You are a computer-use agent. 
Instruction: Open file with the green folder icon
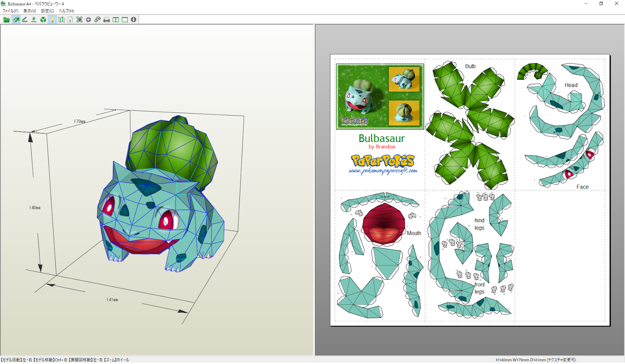[7, 20]
